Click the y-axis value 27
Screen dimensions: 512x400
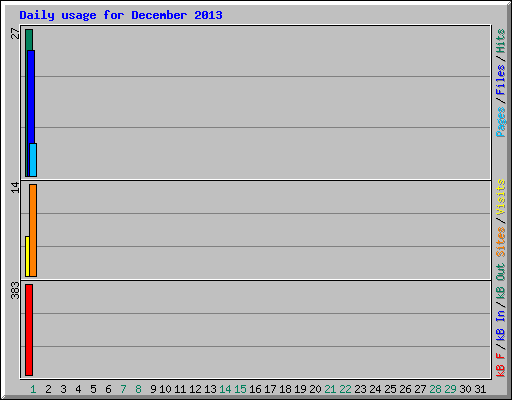[x=15, y=33]
